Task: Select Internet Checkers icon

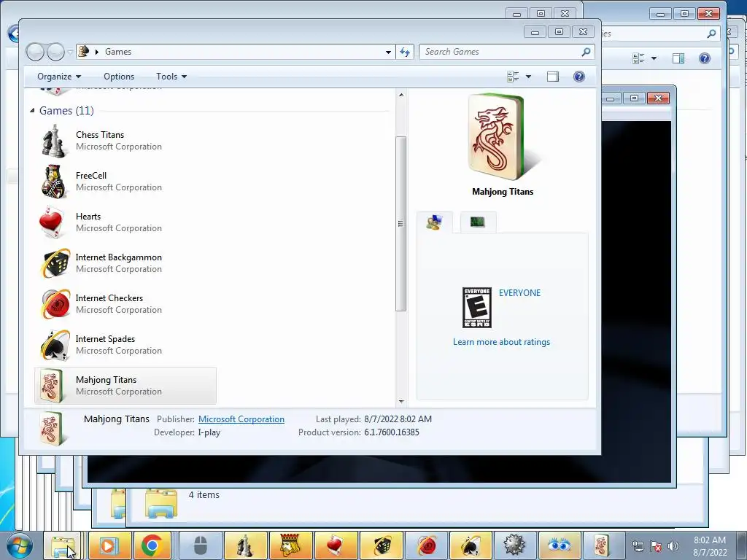Action: pyautogui.click(x=55, y=304)
